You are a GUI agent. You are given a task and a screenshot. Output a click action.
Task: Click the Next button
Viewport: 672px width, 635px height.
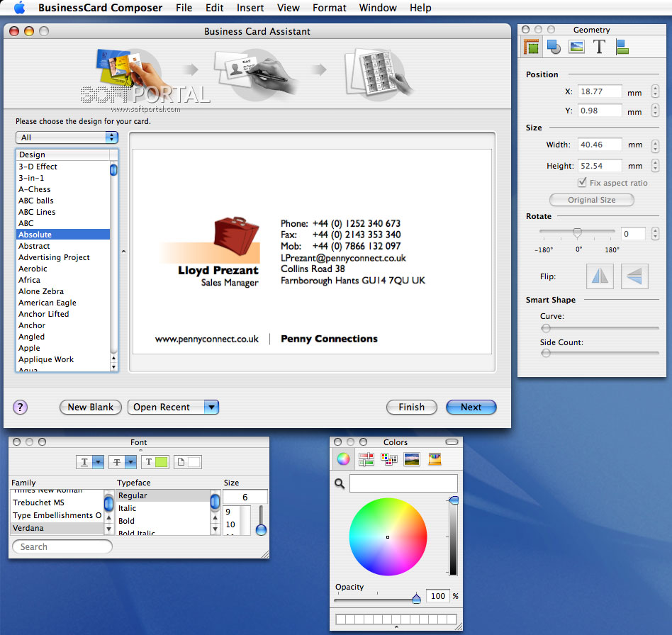(471, 407)
